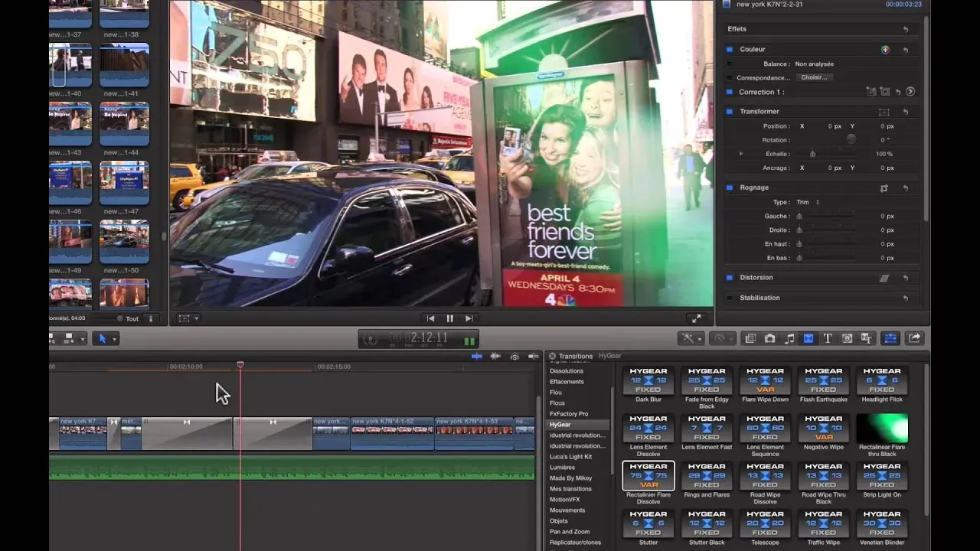
Task: Pause playback in the viewer
Action: [x=449, y=318]
